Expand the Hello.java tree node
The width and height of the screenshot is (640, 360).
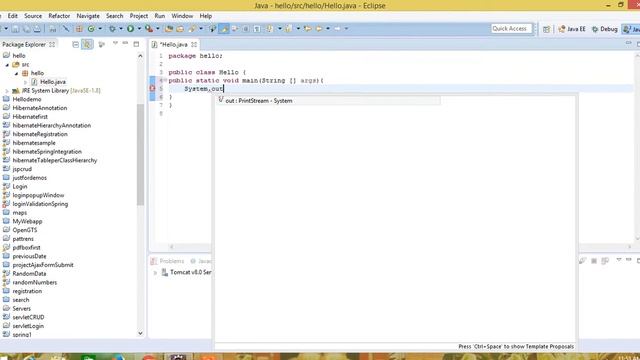point(26,82)
